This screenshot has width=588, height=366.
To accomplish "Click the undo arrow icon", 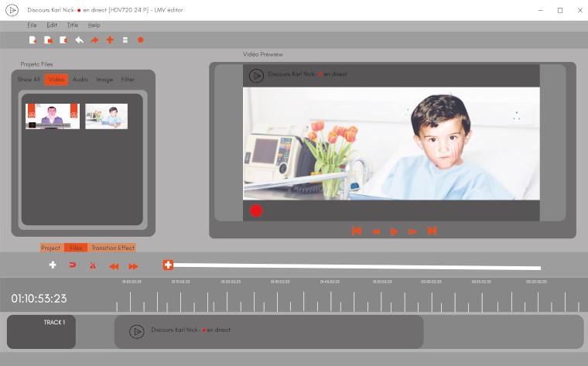I will 79,39.
